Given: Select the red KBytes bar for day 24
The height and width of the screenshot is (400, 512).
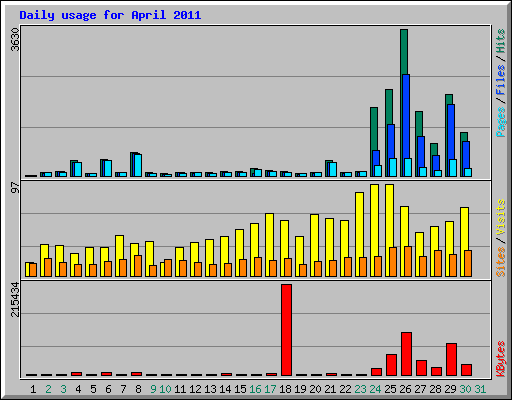Looking at the screenshot, I should 376,372.
